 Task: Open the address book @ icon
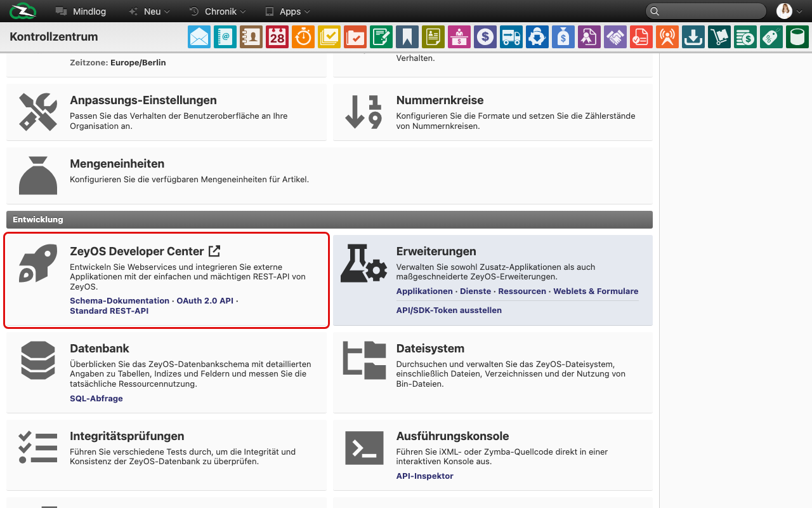[x=225, y=37]
